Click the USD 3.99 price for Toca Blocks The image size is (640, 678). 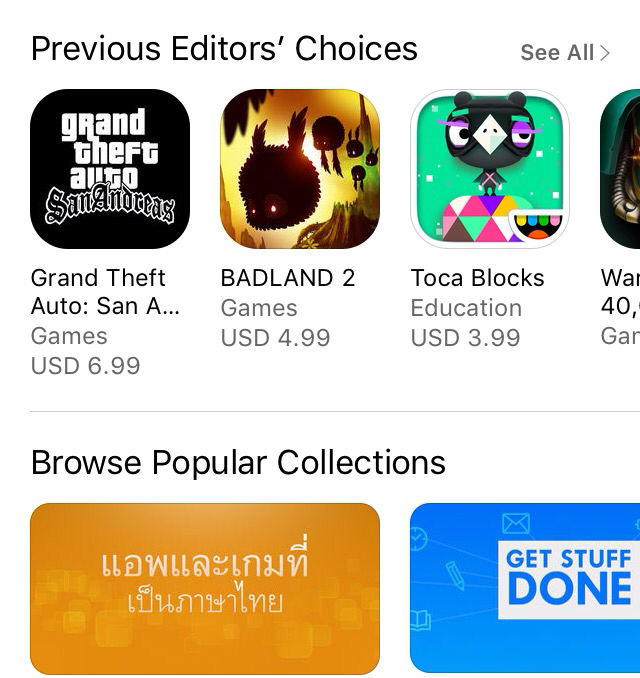click(465, 338)
